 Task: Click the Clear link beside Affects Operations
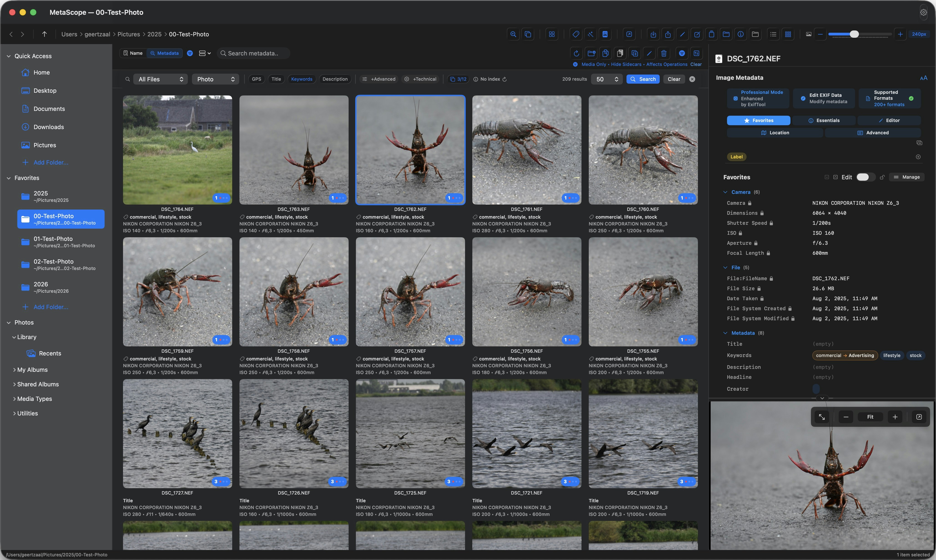pyautogui.click(x=696, y=65)
